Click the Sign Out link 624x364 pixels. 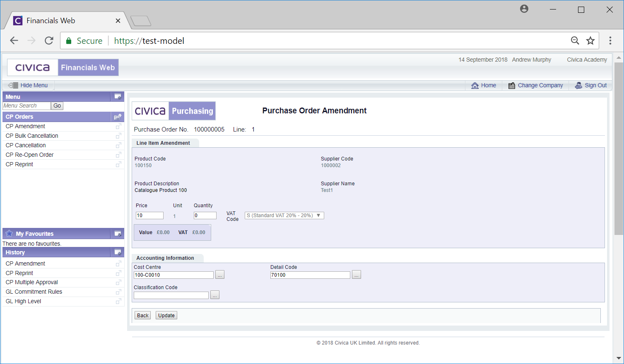pyautogui.click(x=596, y=85)
